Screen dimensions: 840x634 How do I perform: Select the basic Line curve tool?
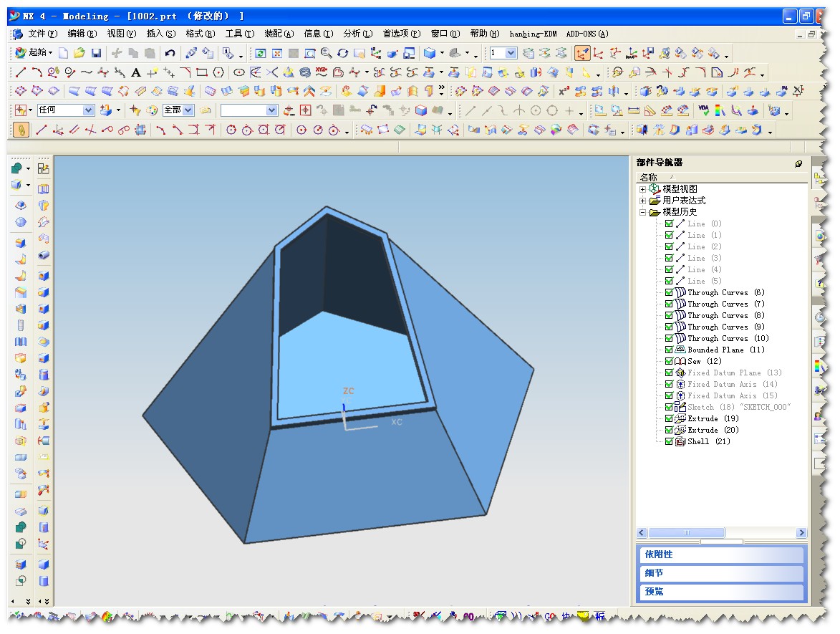[20, 72]
